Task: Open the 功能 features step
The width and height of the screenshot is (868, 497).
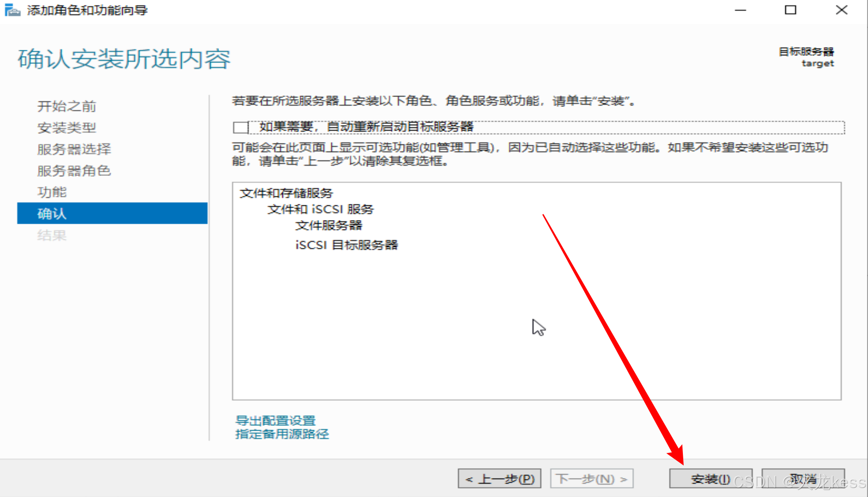Action: tap(52, 192)
